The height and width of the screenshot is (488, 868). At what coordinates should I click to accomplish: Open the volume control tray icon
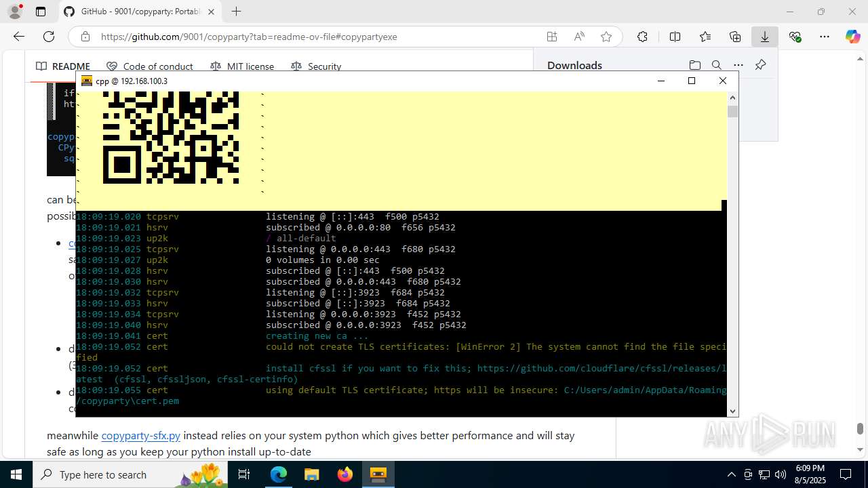(781, 474)
